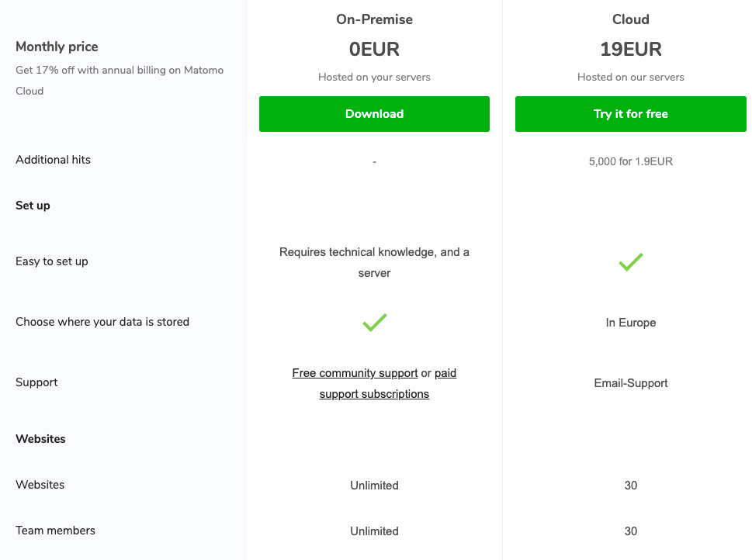Click the Team members row label
Image resolution: width=752 pixels, height=560 pixels.
pos(55,531)
